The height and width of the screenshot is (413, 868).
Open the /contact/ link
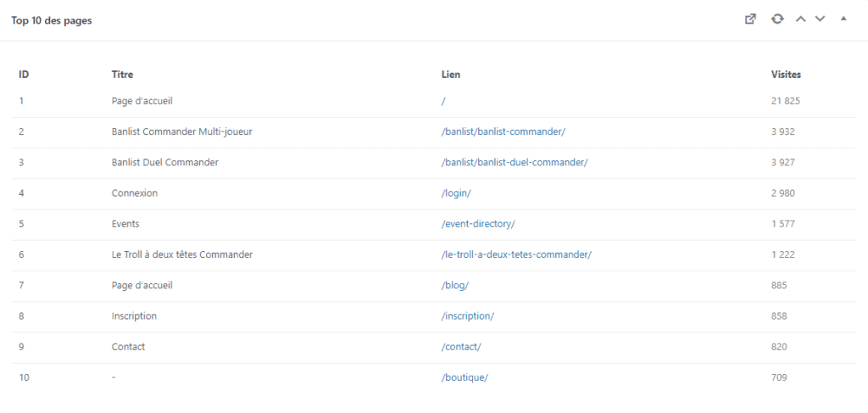pyautogui.click(x=461, y=347)
